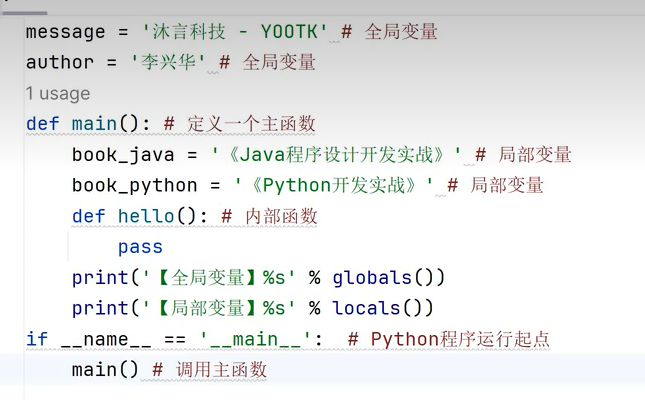Viewport: 645px width, 400px height.
Task: Click the 'book_java' variable
Action: tap(123, 155)
